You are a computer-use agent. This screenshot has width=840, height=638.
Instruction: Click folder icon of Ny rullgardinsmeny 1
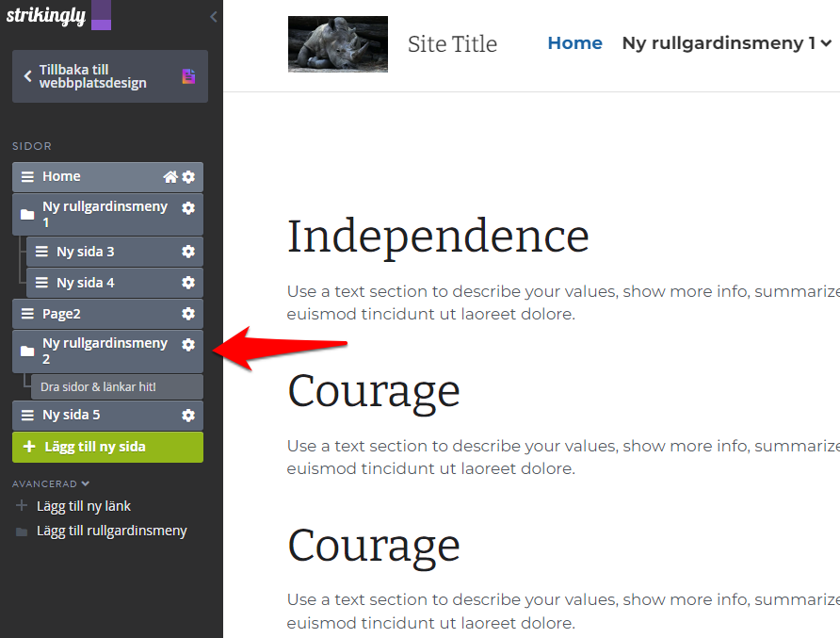coord(27,215)
